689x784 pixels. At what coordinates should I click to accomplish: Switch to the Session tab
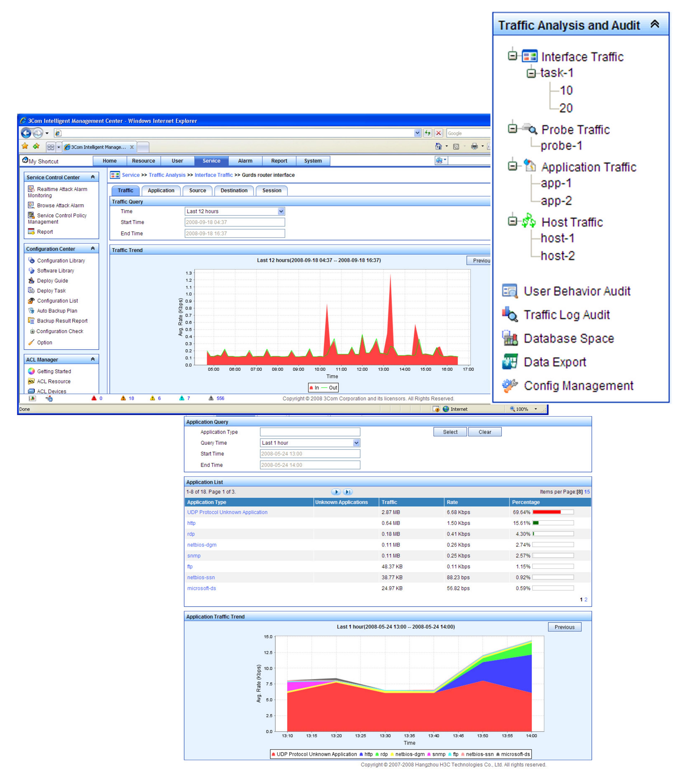tap(272, 190)
